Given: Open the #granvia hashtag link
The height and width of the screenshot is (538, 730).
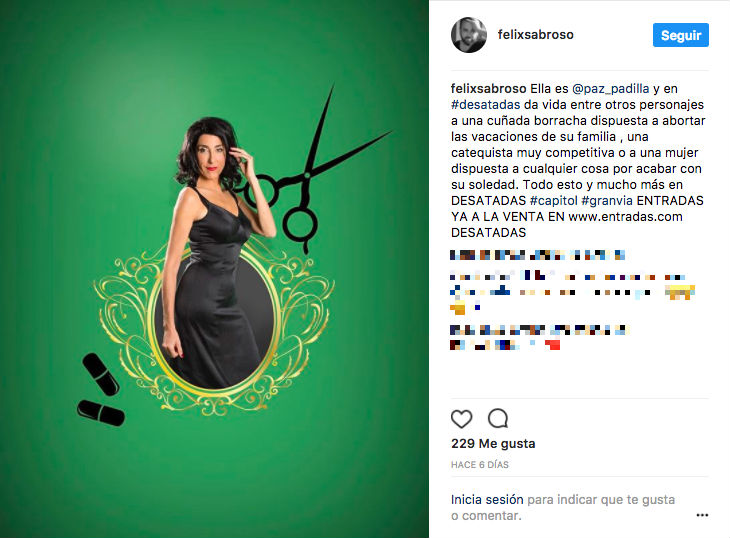Looking at the screenshot, I should coord(607,201).
